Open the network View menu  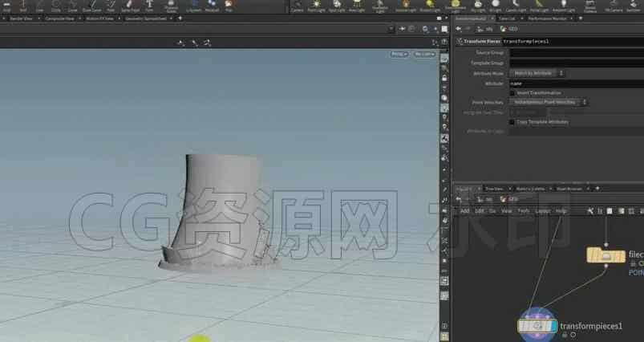pyautogui.click(x=506, y=211)
